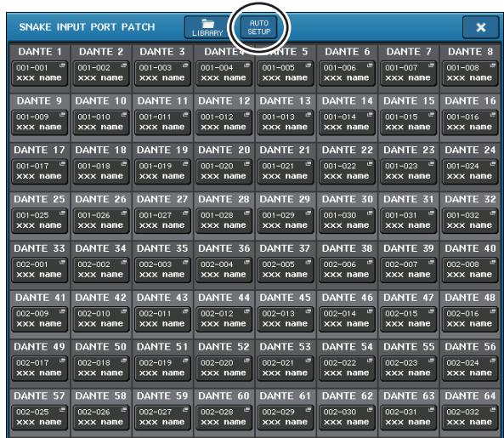
Task: Choose DANTE 45 port 002-013
Action: coord(286,319)
